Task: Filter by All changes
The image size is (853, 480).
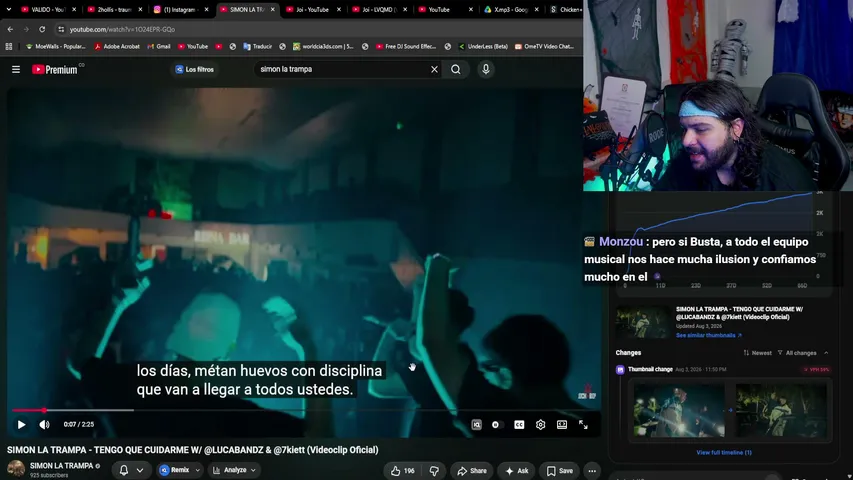Action: pos(797,353)
